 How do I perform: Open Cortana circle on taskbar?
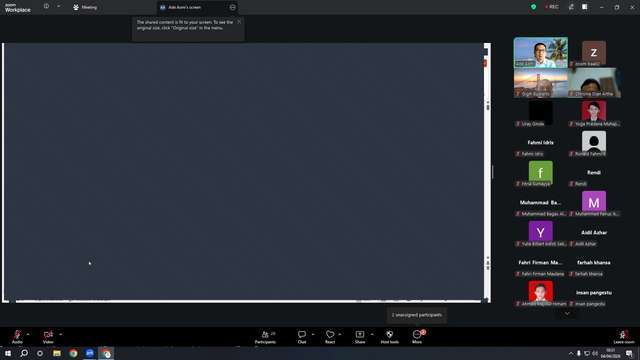[40, 353]
